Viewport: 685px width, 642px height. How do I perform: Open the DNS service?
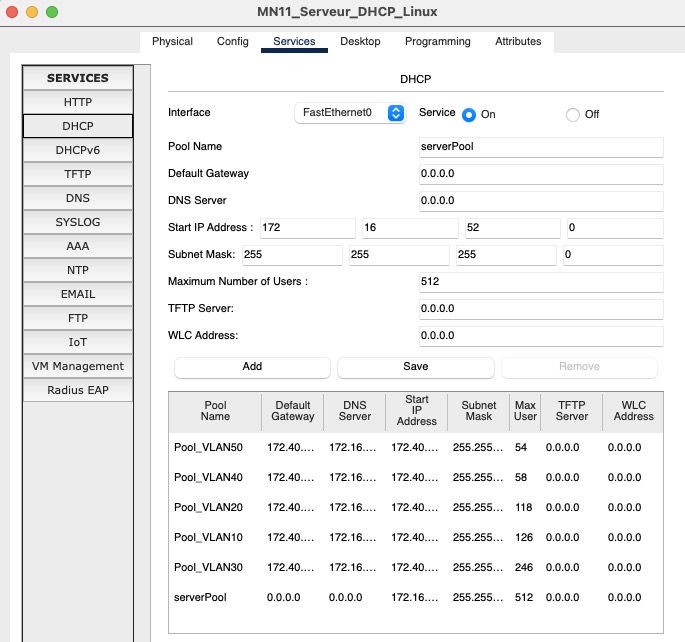(x=78, y=198)
